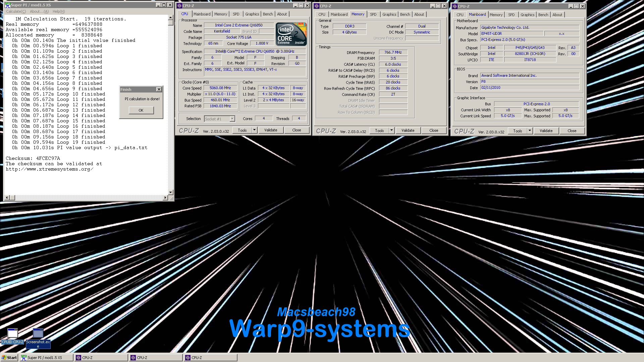644x362 pixels.
Task: Click the Windows Start button
Action: tap(9, 358)
